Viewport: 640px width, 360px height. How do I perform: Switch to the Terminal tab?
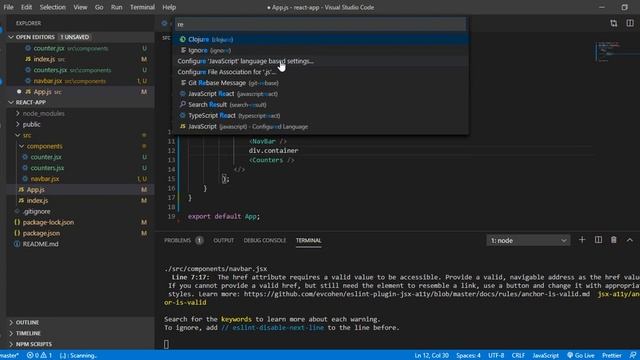tap(308, 240)
